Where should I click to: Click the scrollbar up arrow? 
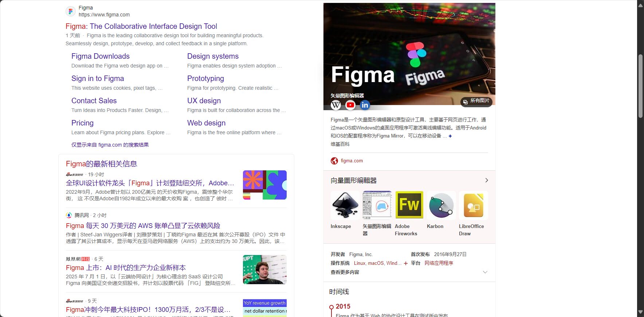point(641,5)
